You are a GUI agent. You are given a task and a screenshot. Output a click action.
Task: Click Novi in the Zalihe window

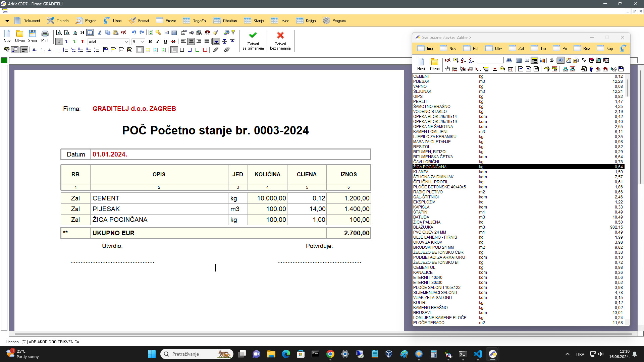tap(421, 64)
